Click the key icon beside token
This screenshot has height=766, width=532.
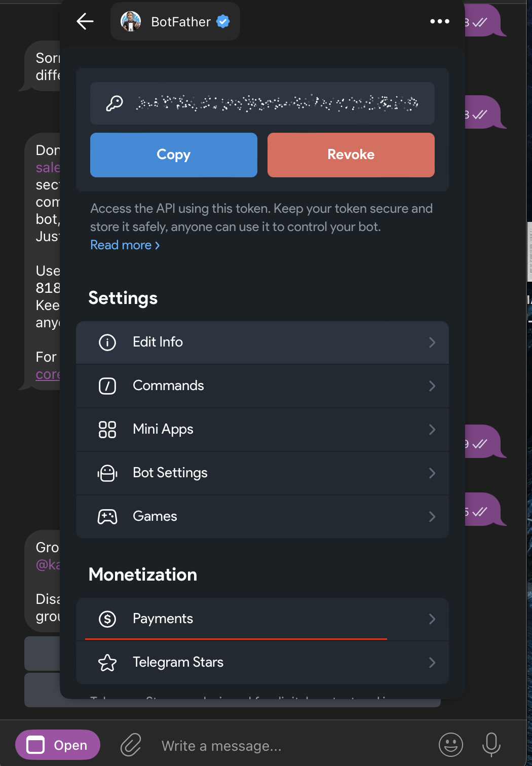115,103
